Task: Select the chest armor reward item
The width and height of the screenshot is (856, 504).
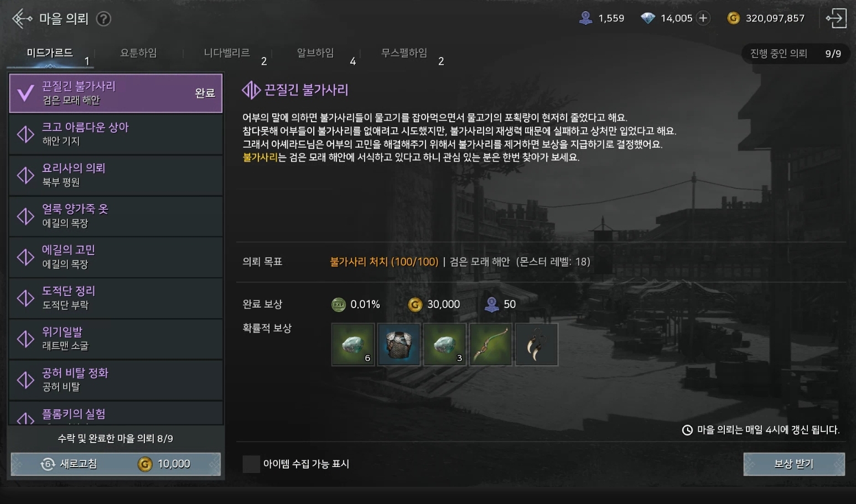Action: point(398,345)
